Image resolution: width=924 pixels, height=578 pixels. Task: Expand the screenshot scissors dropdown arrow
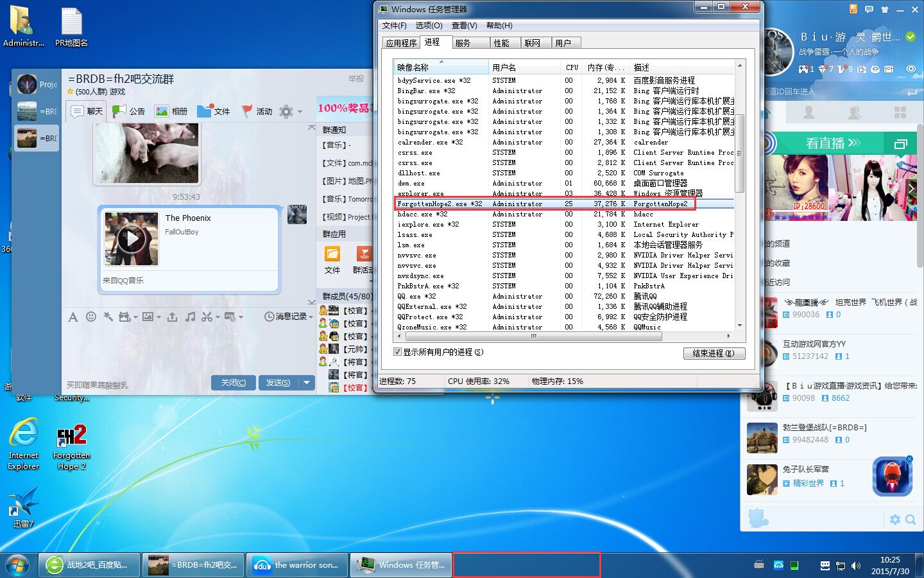coord(218,317)
